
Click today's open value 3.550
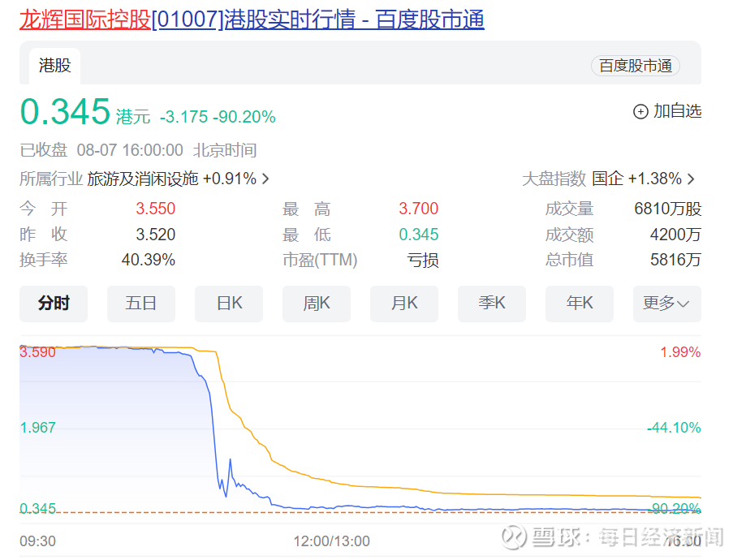[156, 209]
